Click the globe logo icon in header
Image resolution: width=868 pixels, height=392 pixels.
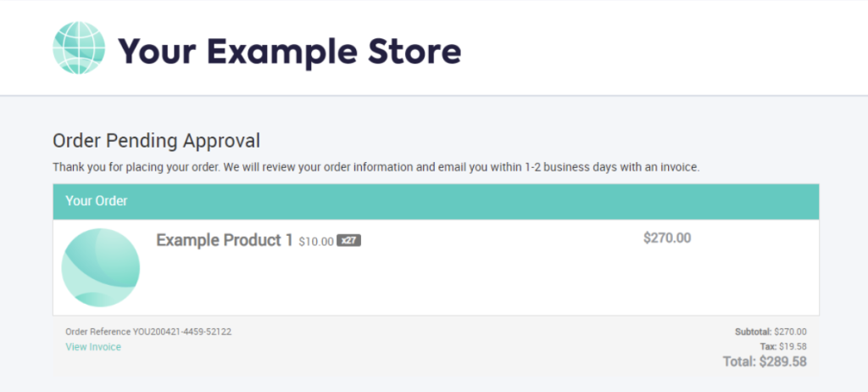[x=79, y=48]
